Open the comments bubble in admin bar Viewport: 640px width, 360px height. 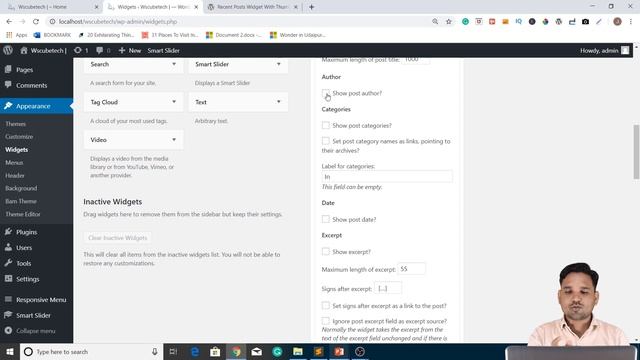(x=103, y=50)
